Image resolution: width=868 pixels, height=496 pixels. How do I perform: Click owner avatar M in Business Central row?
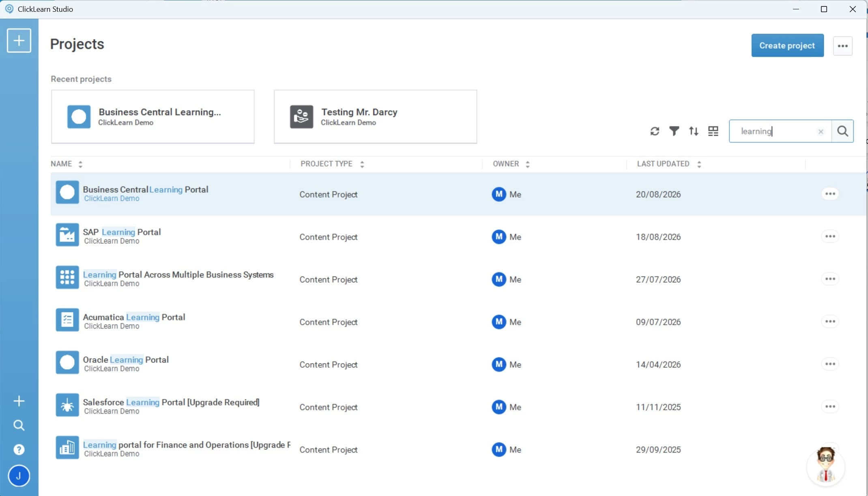point(499,194)
